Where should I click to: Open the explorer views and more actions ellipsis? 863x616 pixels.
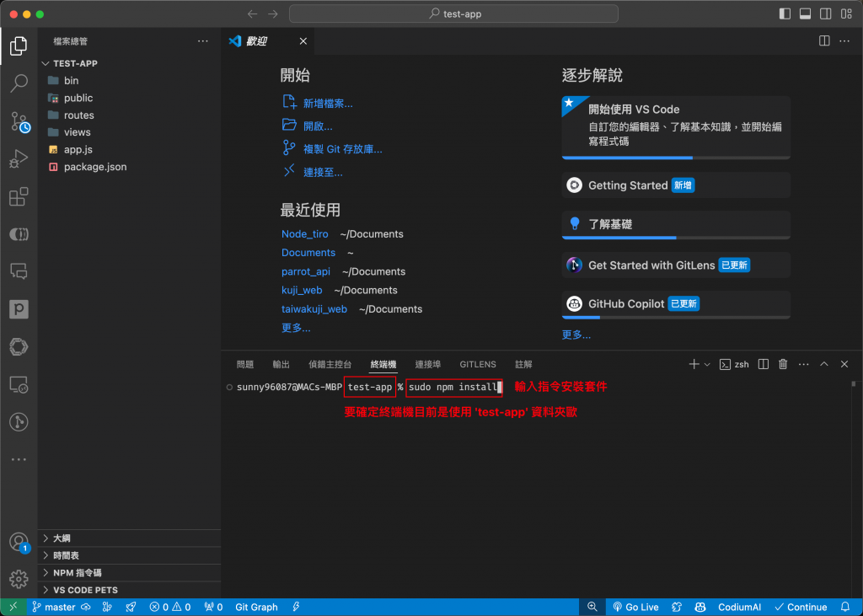pyautogui.click(x=203, y=41)
